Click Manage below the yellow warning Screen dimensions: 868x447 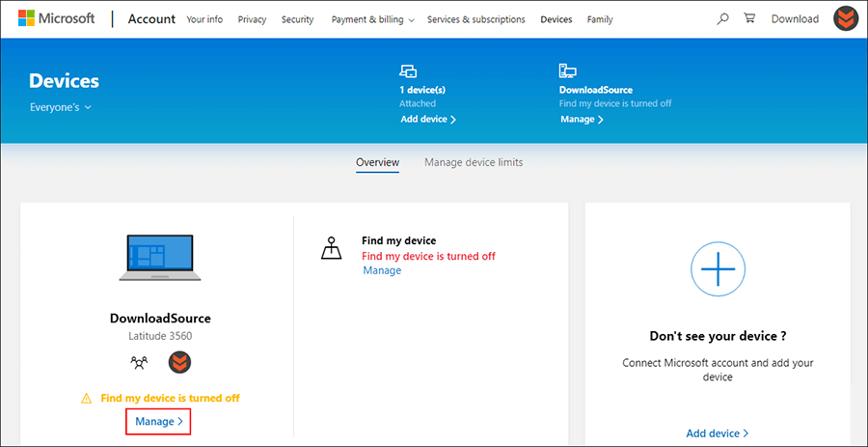coord(159,422)
